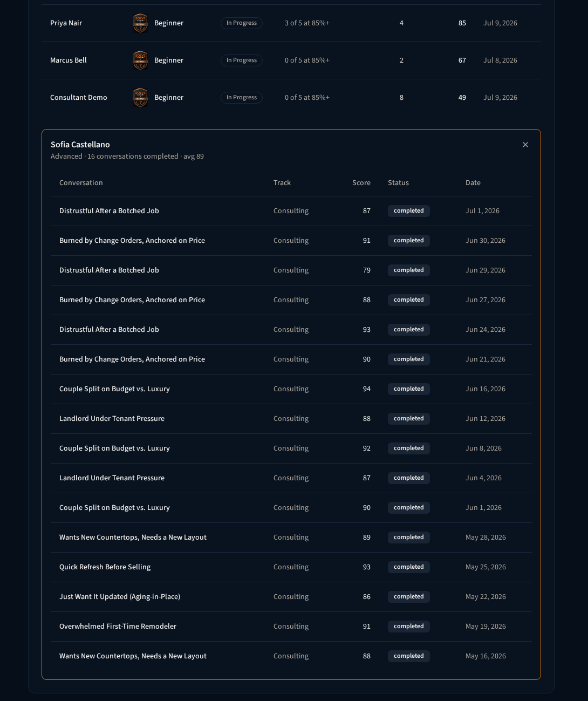
Task: Click Marcus Bell's score of 67
Action: click(462, 60)
